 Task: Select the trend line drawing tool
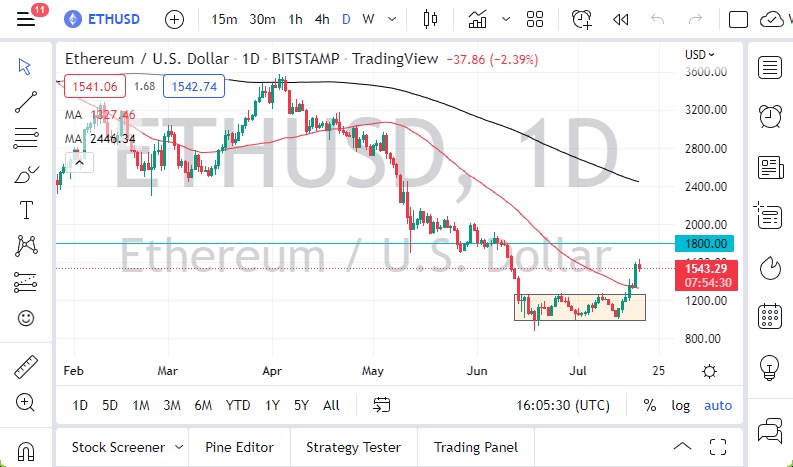[26, 100]
